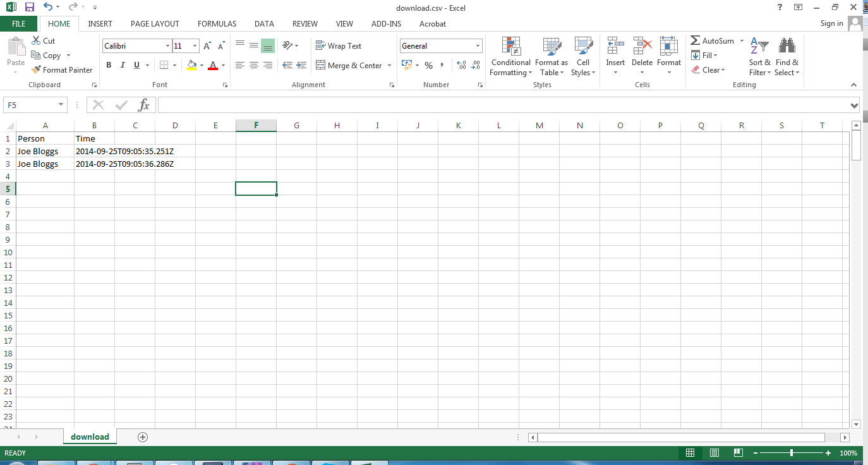Apply the Percent Style to cells
Screen dimensions: 868x465
(428, 65)
